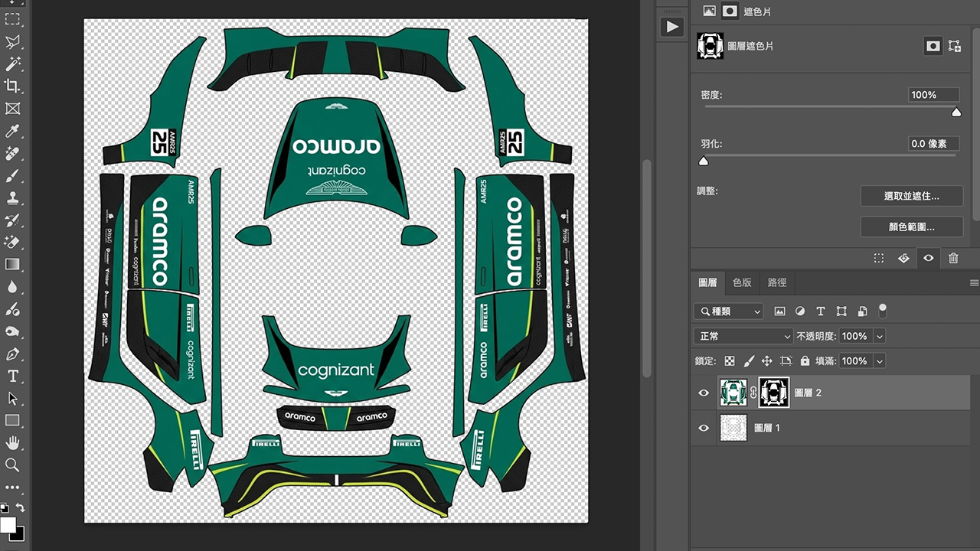This screenshot has height=551, width=980.
Task: Switch to the 路徑 paths tab
Action: point(777,282)
